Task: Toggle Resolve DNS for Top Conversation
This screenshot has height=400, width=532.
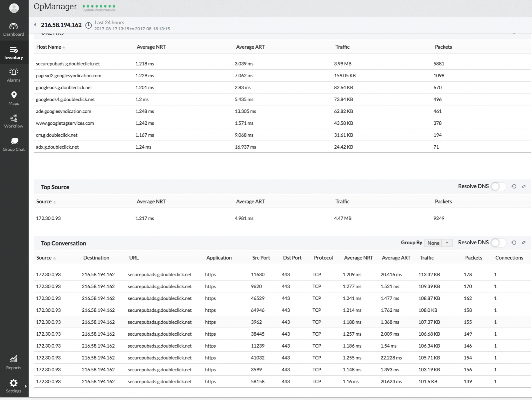Action: pos(498,243)
